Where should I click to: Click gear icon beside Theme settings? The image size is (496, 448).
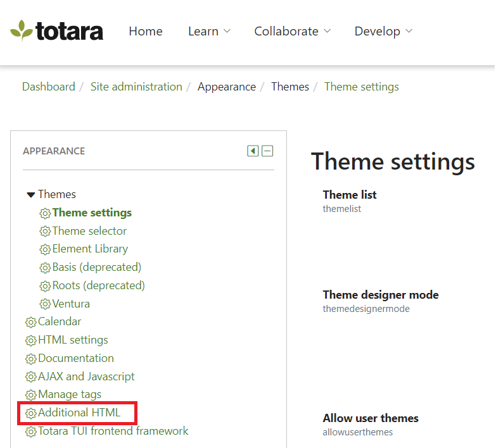tap(45, 213)
